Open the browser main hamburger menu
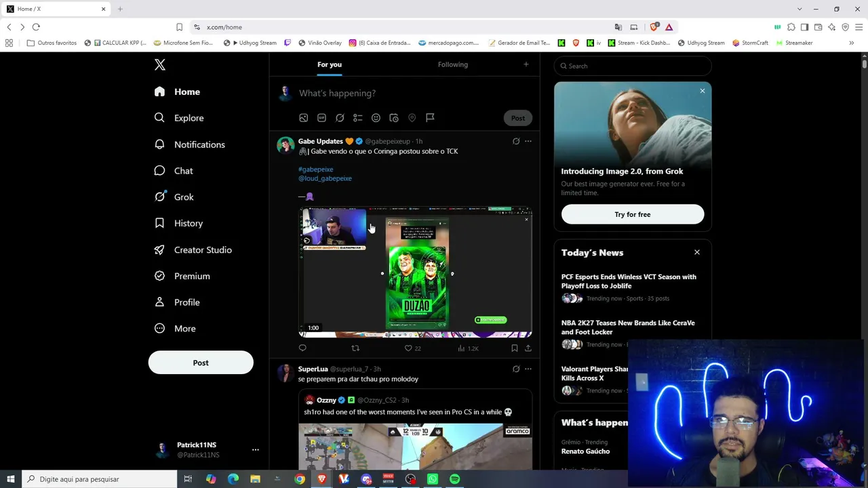The height and width of the screenshot is (488, 868). (x=859, y=27)
